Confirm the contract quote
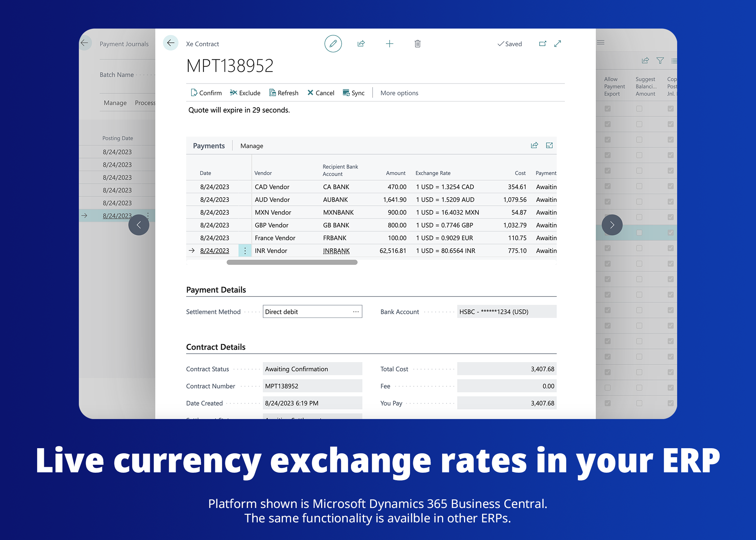 206,93
